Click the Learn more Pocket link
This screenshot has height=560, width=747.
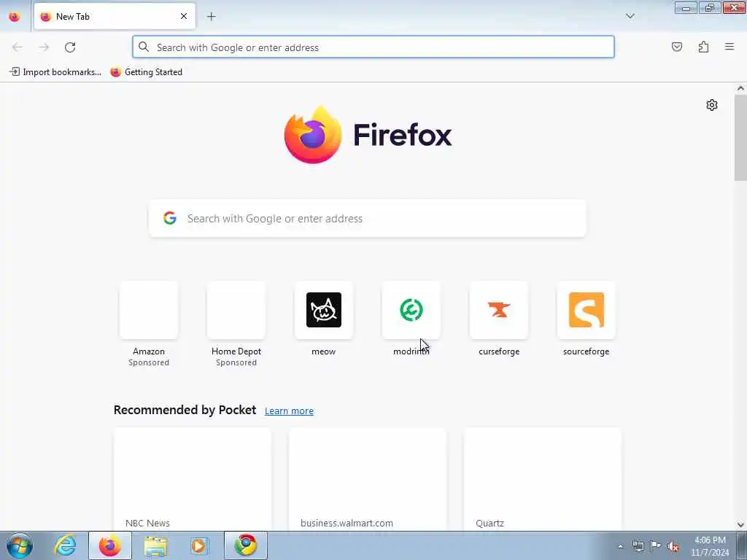(x=289, y=411)
